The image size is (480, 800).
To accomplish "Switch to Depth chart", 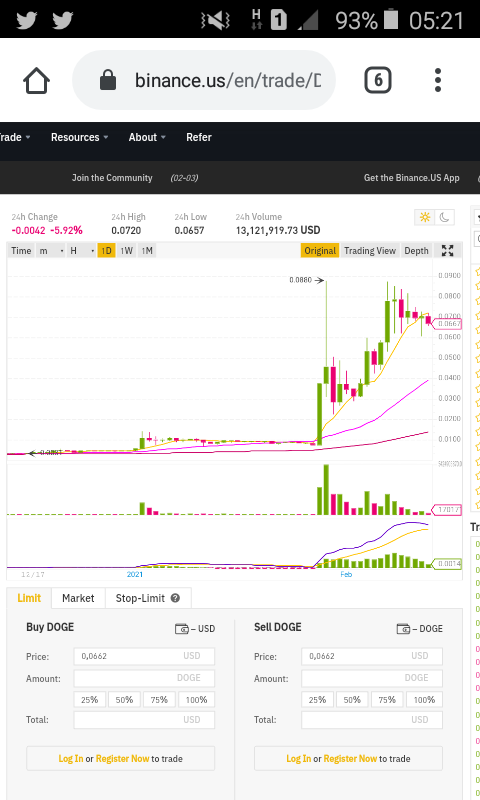I will [416, 251].
